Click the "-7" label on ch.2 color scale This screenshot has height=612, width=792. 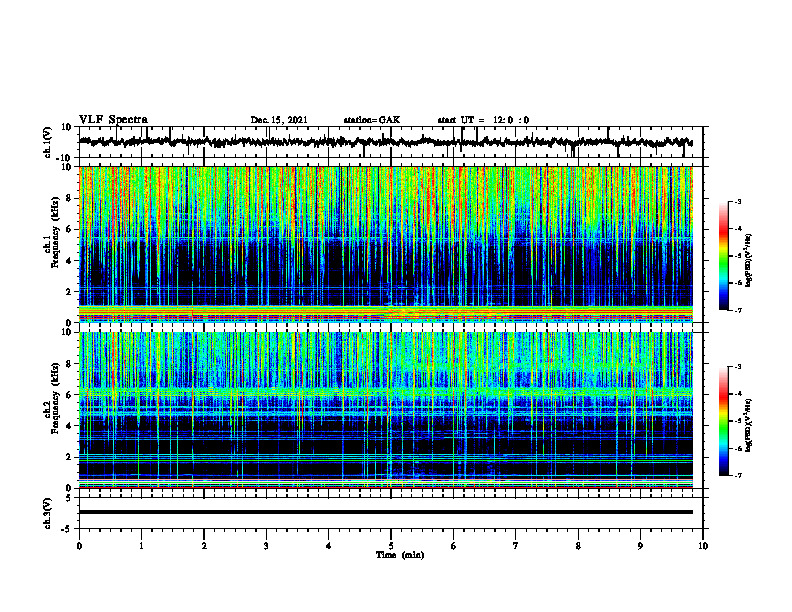click(x=737, y=476)
